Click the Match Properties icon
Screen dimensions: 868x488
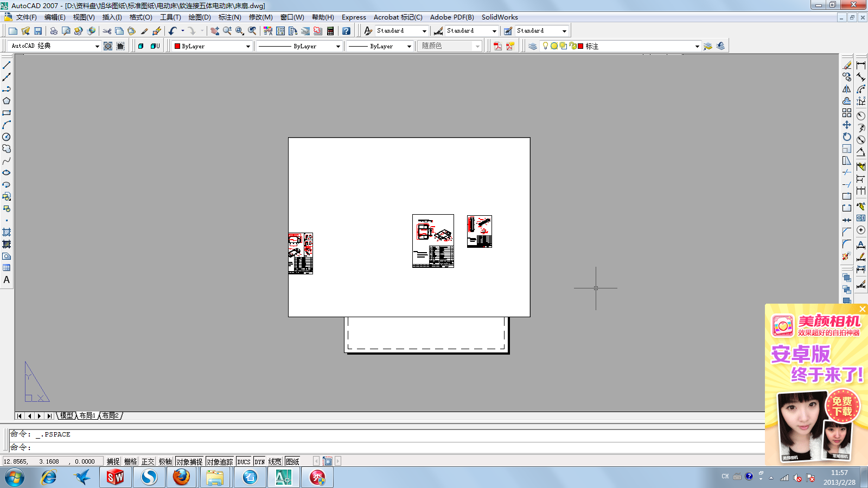(x=144, y=31)
